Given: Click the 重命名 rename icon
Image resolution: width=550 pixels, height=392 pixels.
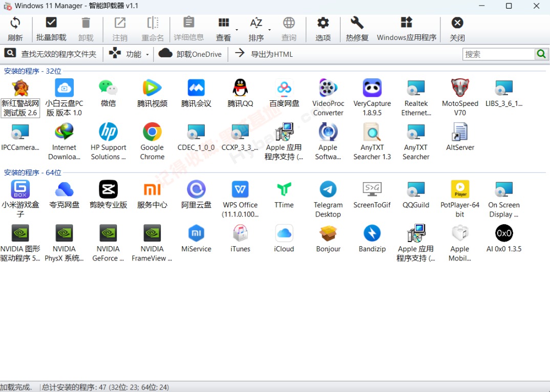Looking at the screenshot, I should coord(153,23).
